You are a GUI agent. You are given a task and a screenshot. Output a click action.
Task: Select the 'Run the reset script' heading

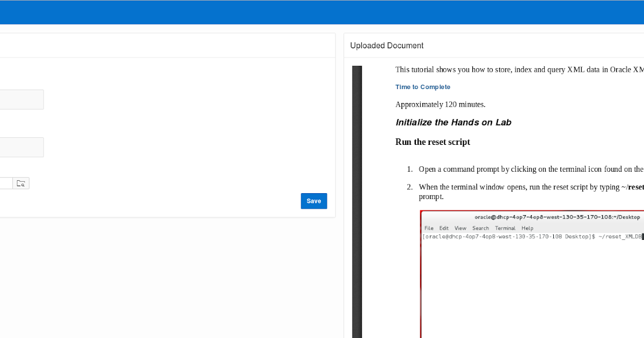pyautogui.click(x=433, y=142)
